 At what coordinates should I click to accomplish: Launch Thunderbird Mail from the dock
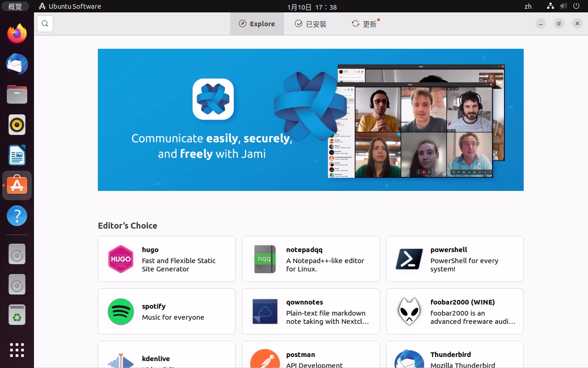click(17, 64)
